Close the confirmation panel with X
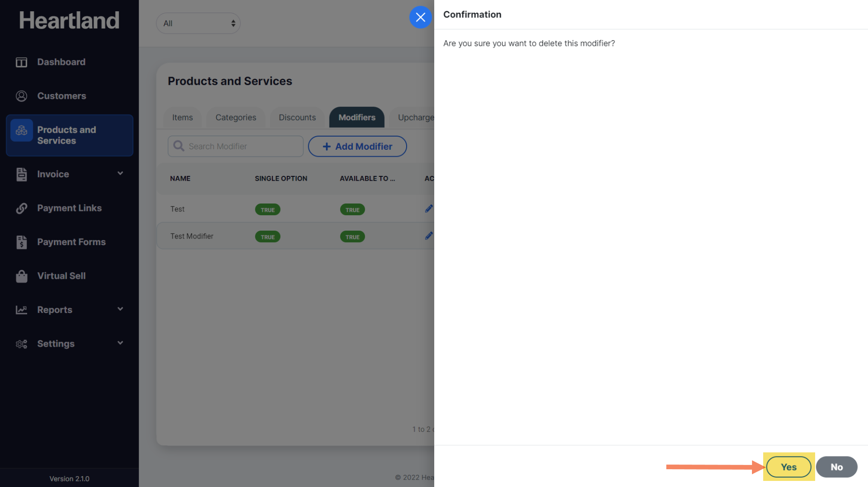 coord(420,17)
